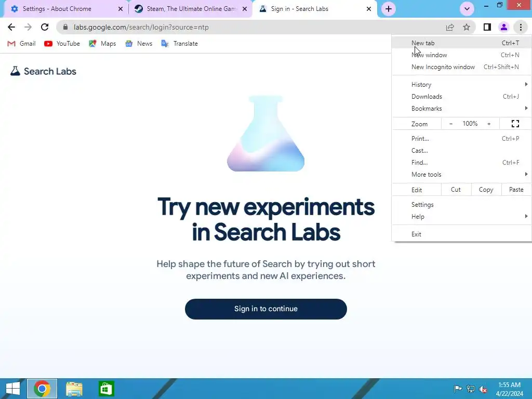Bookmark this page with the star icon
532x399 pixels.
click(467, 27)
